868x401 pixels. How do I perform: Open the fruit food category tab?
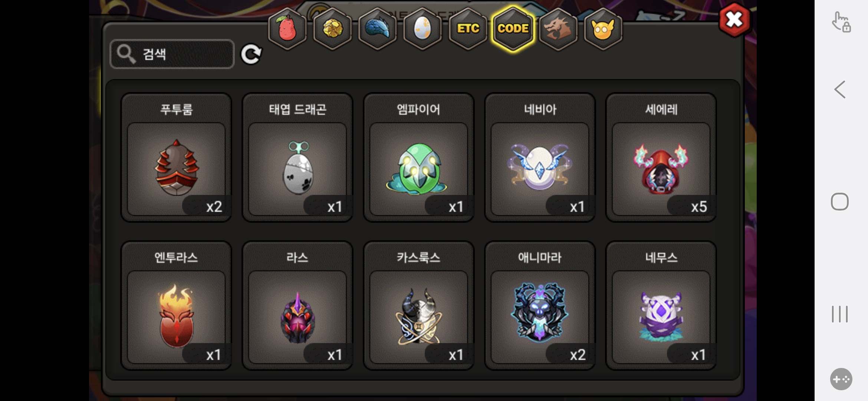(287, 29)
